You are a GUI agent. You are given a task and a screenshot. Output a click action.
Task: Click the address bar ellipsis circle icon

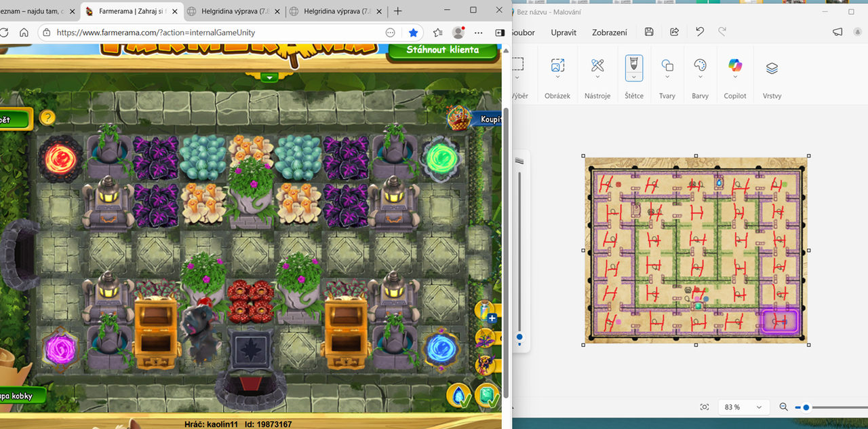click(x=390, y=32)
